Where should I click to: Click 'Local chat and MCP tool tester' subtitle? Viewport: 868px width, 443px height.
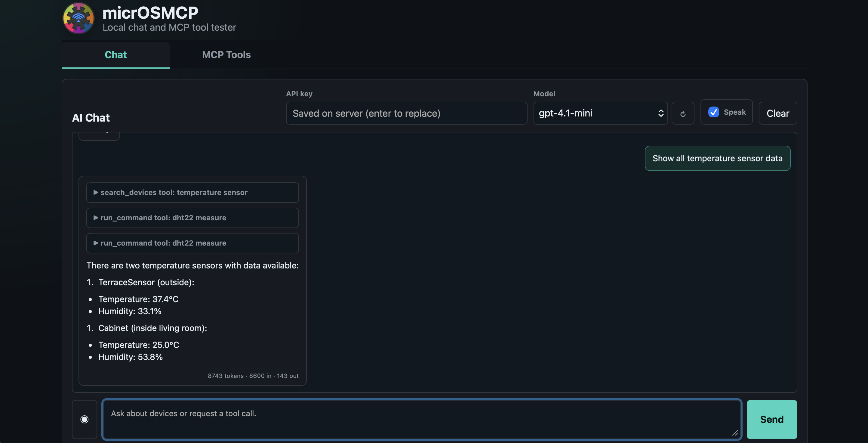[169, 27]
